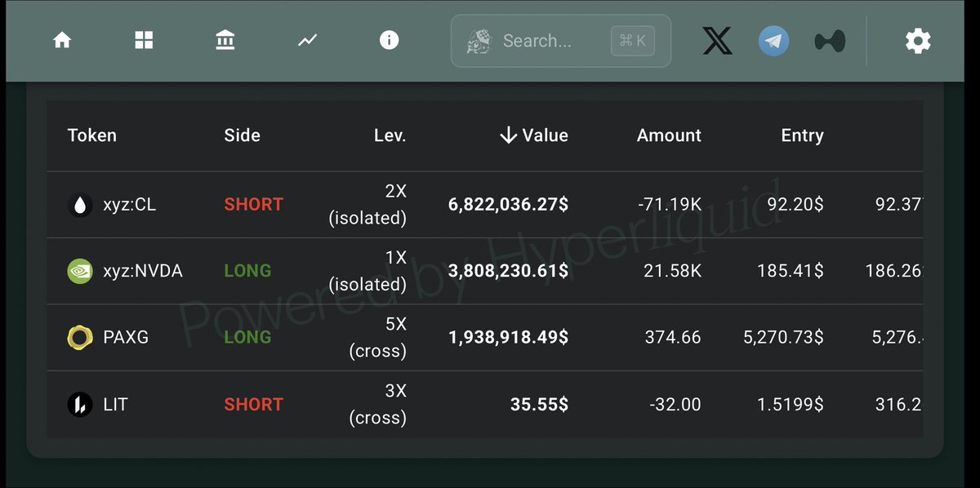Viewport: 980px width, 488px height.
Task: Click the 21.58K amount cell
Action: coord(673,271)
